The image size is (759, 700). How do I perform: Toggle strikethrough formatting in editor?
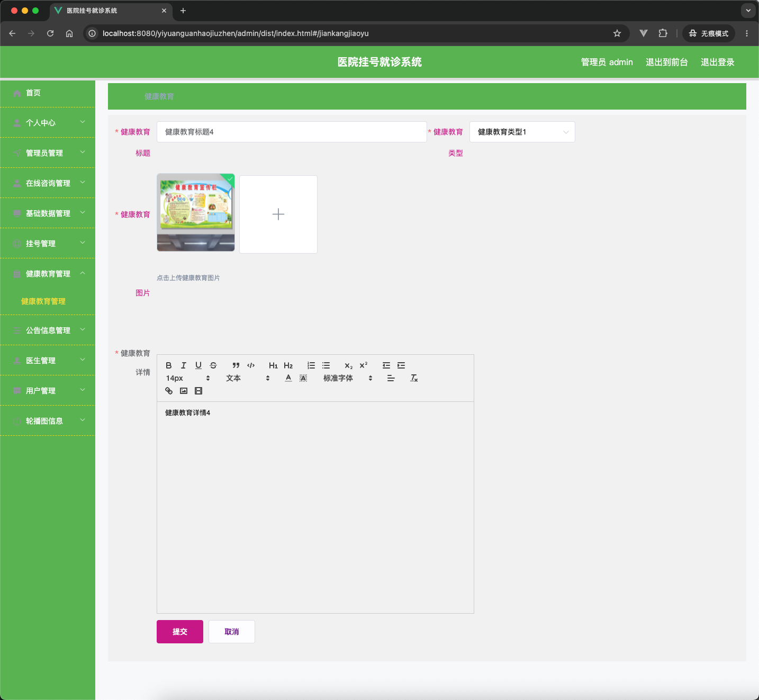pyautogui.click(x=213, y=365)
